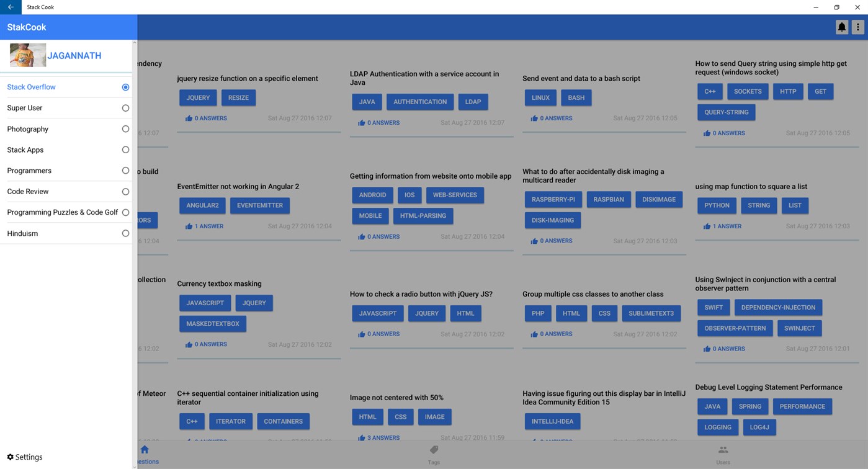The height and width of the screenshot is (469, 868).
Task: Click the EVENTEMITTER tag button
Action: [x=260, y=205]
